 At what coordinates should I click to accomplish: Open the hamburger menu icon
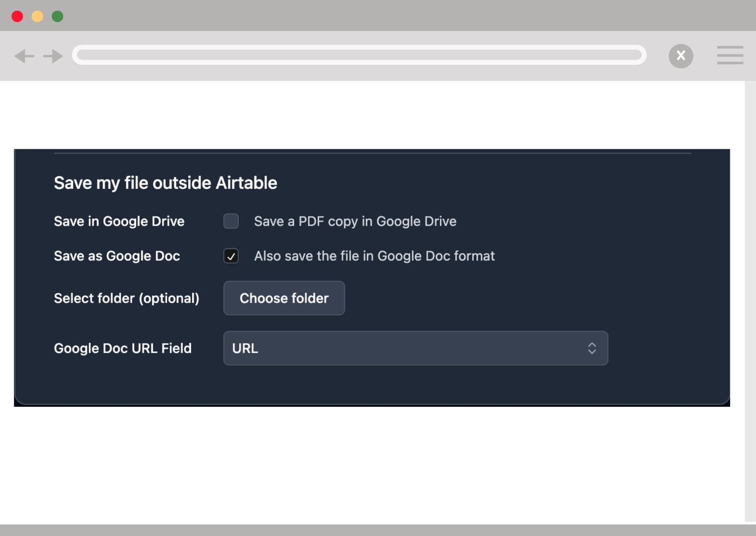coord(730,55)
